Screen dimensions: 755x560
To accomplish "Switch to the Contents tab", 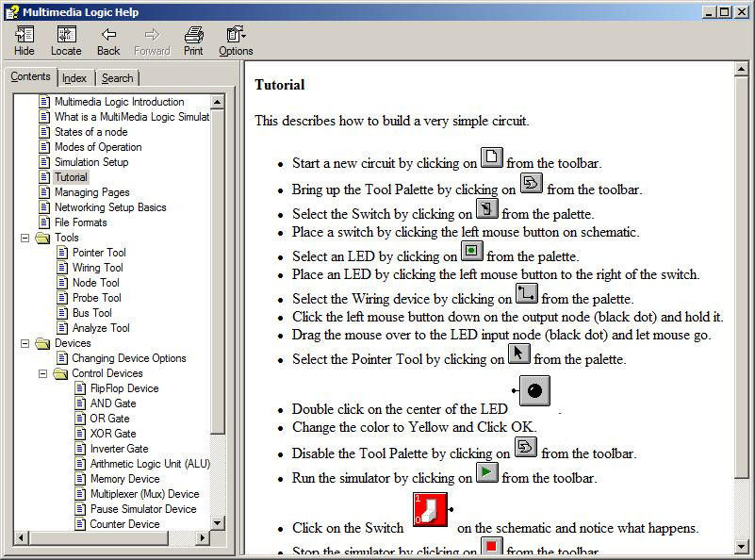I will (x=30, y=76).
